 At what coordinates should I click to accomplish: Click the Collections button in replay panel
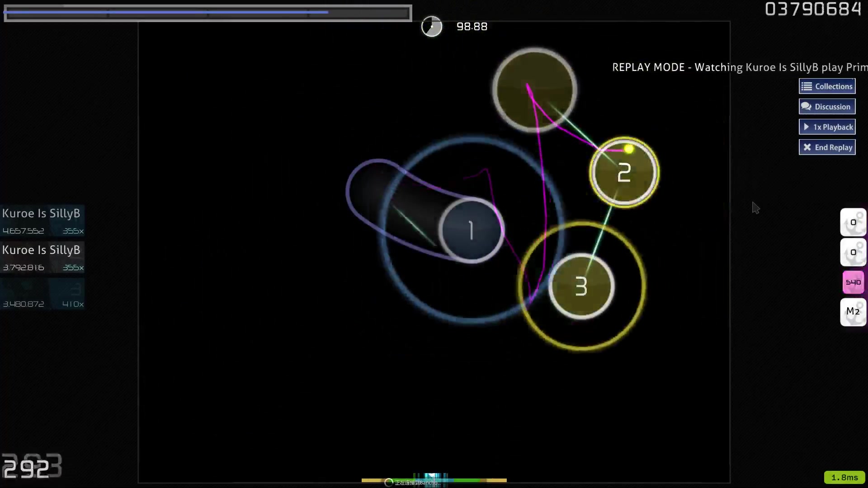829,86
